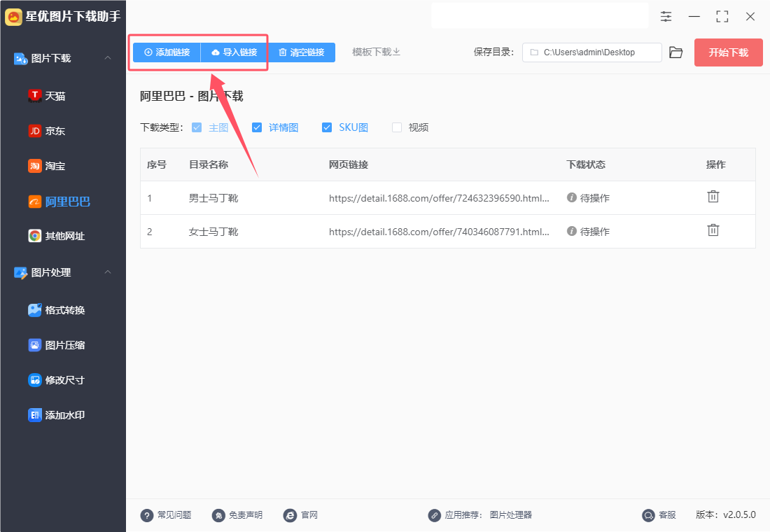The image size is (770, 532).
Task: Click the 图片压缩 icon
Action: tap(34, 345)
